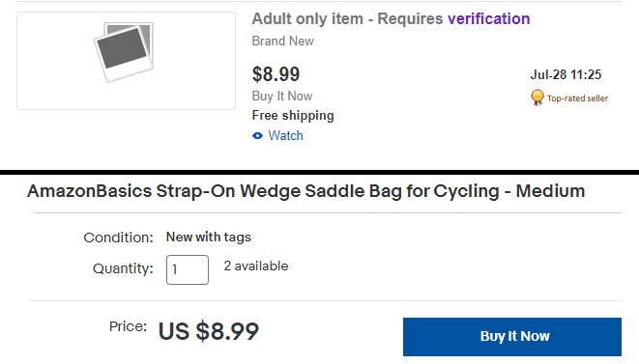Click the New with tags condition value

[x=208, y=238]
